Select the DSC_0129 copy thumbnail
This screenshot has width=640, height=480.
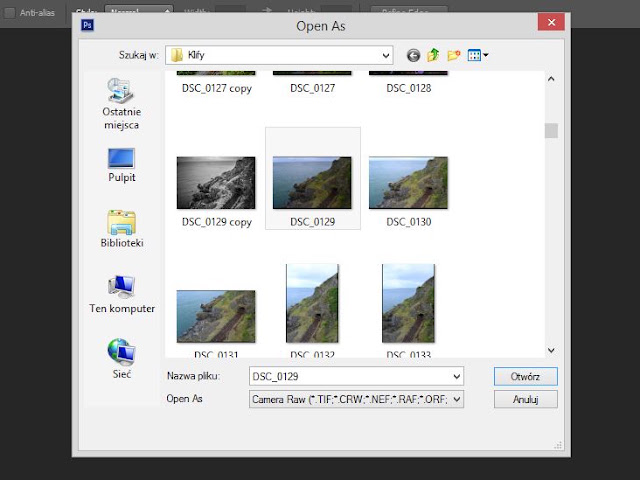pos(216,182)
